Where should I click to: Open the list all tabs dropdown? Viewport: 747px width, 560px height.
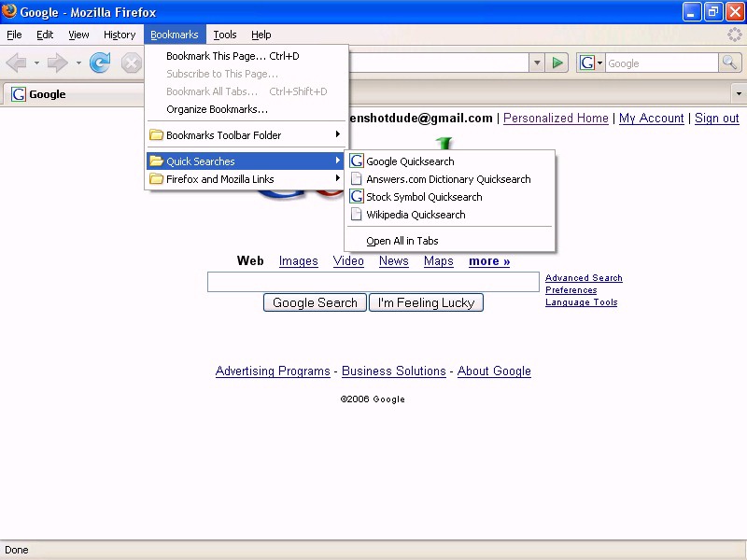point(739,94)
